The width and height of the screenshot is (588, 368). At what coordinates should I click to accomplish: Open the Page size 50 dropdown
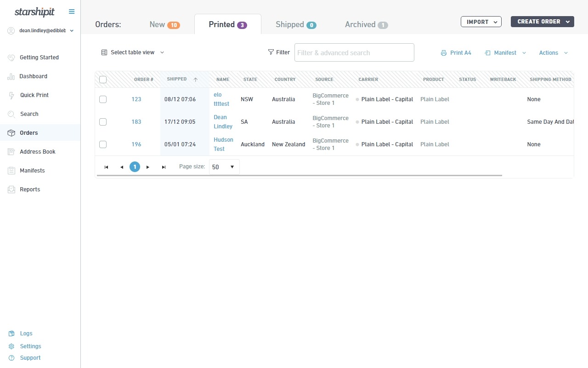(224, 167)
